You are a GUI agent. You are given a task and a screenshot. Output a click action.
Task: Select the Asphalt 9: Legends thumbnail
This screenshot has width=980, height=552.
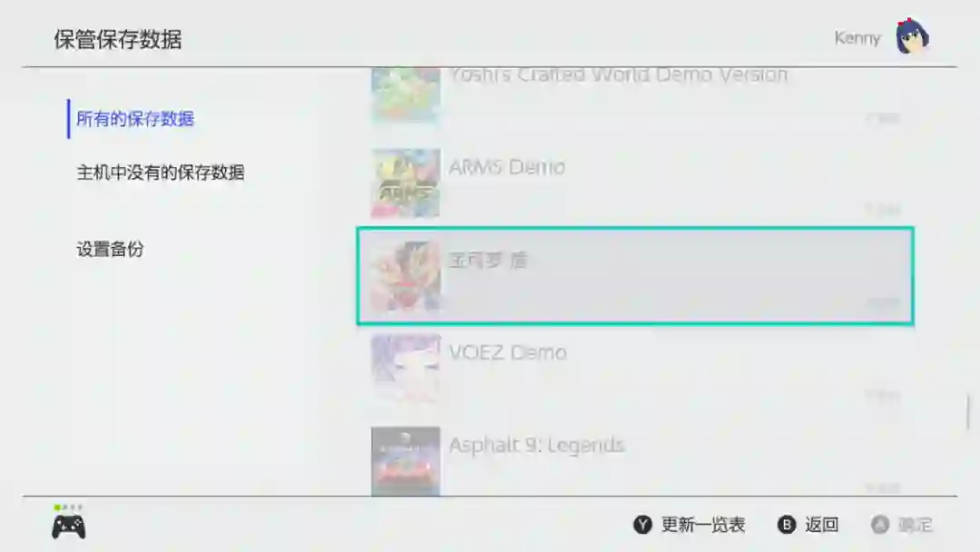(406, 460)
